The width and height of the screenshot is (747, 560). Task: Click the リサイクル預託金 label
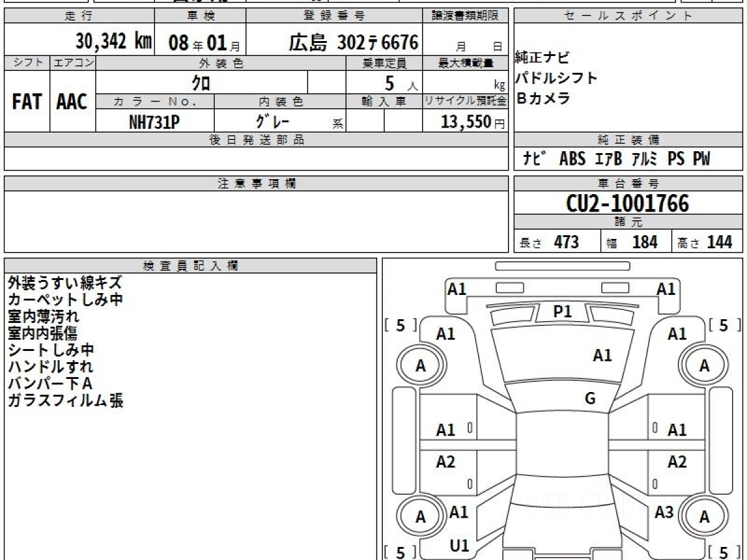466,101
